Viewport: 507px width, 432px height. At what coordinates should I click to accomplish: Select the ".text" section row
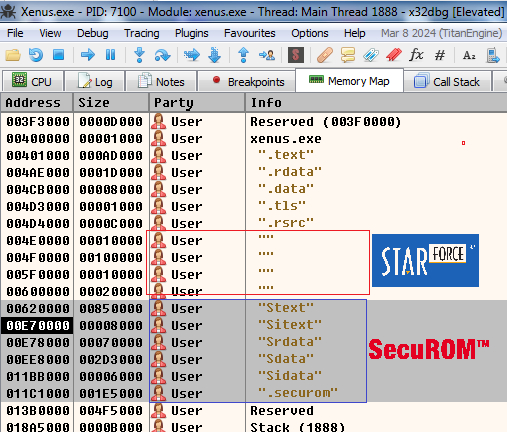click(253, 155)
